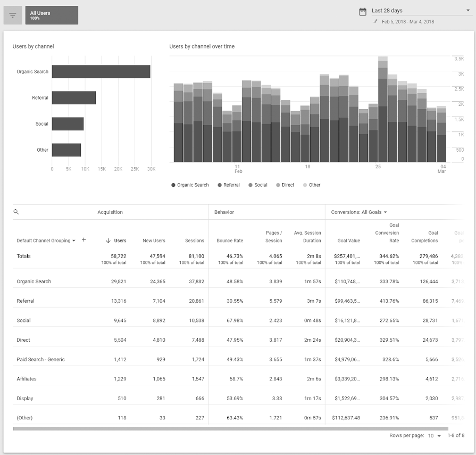476x455 pixels.
Task: Sort by Goal Value column header
Action: (x=348, y=241)
